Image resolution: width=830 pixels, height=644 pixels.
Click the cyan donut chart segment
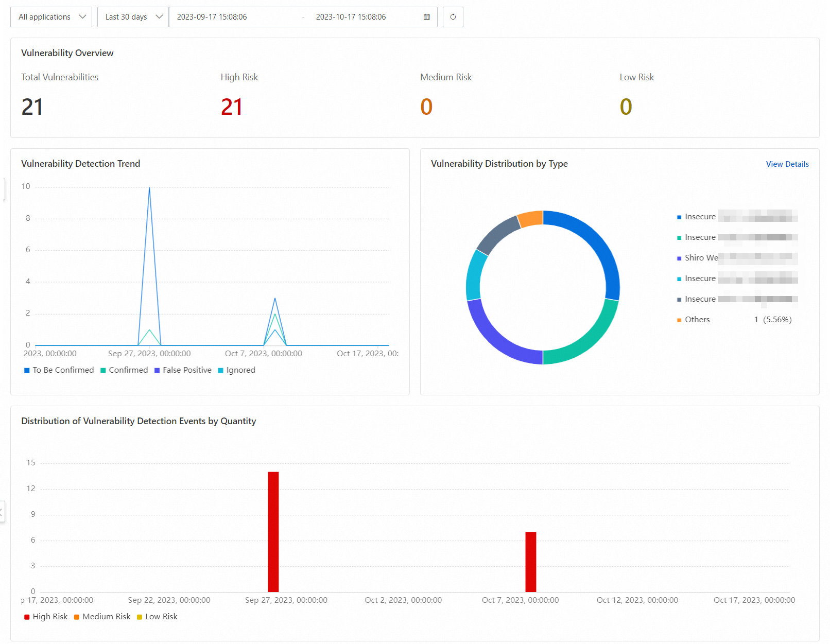pyautogui.click(x=475, y=275)
